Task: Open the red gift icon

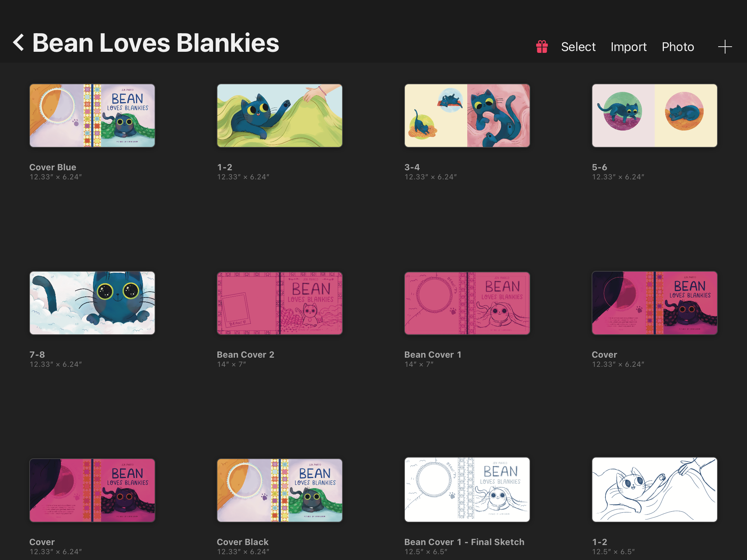Action: pyautogui.click(x=542, y=47)
